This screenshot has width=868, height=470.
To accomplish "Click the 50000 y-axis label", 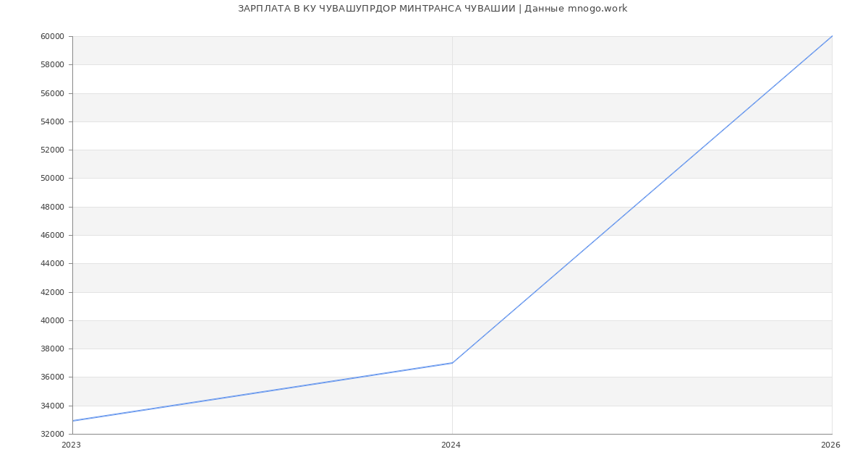I will [x=52, y=179].
